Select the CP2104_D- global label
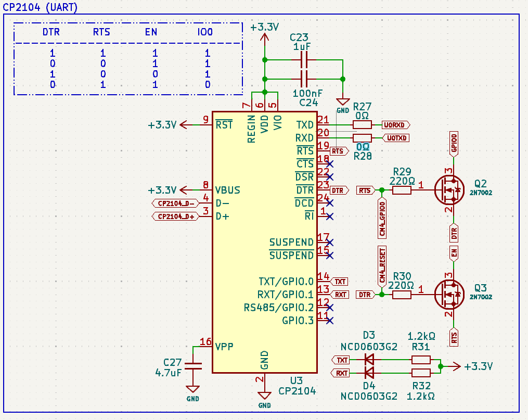 tap(175, 203)
